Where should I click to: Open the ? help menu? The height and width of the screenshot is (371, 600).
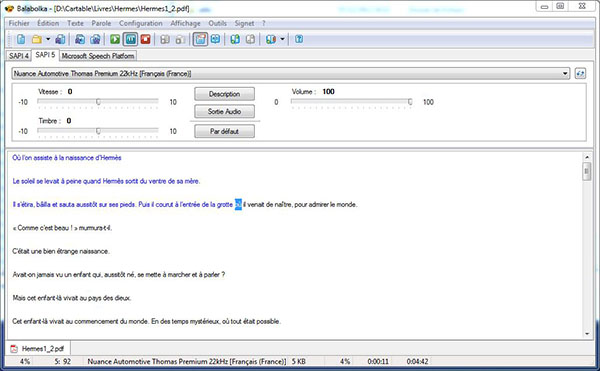click(x=263, y=23)
